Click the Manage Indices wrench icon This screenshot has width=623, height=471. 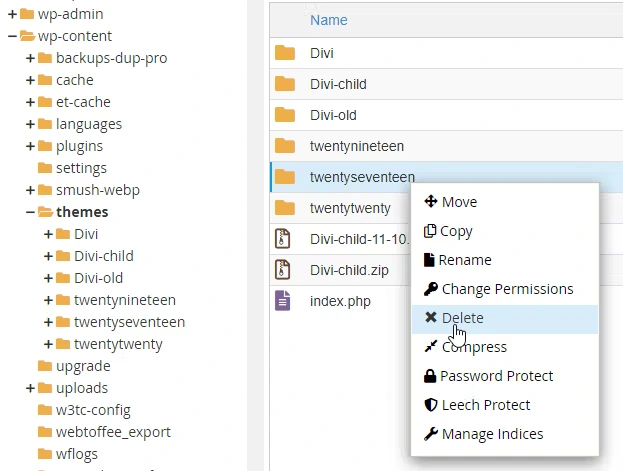pos(431,434)
